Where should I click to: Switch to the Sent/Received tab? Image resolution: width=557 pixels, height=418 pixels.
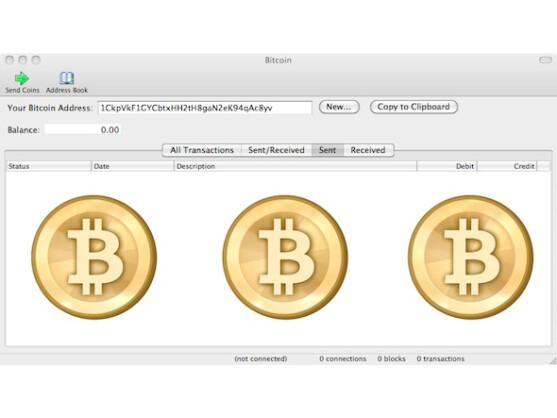pos(276,150)
